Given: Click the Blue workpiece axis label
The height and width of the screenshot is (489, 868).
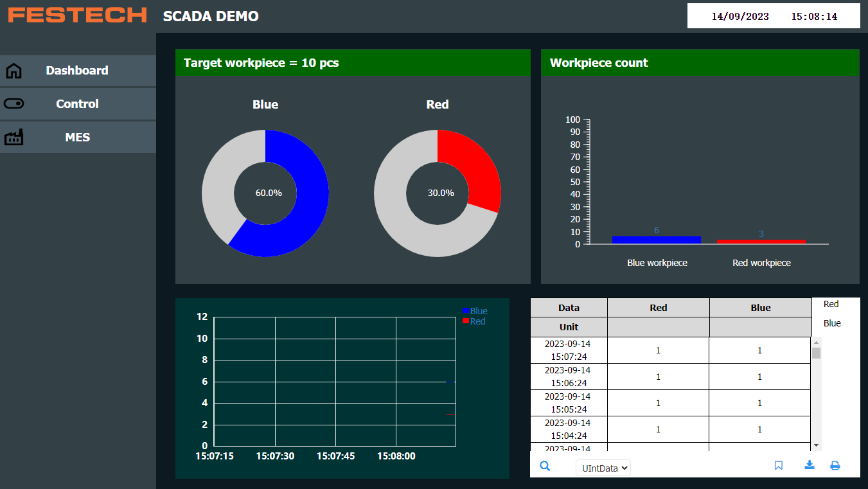Looking at the screenshot, I should coord(657,263).
